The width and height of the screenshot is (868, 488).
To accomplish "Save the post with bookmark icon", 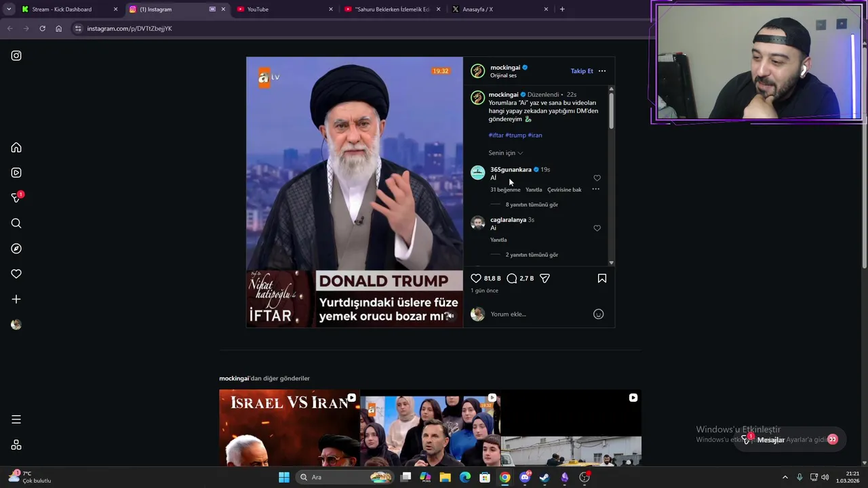I will 601,278.
